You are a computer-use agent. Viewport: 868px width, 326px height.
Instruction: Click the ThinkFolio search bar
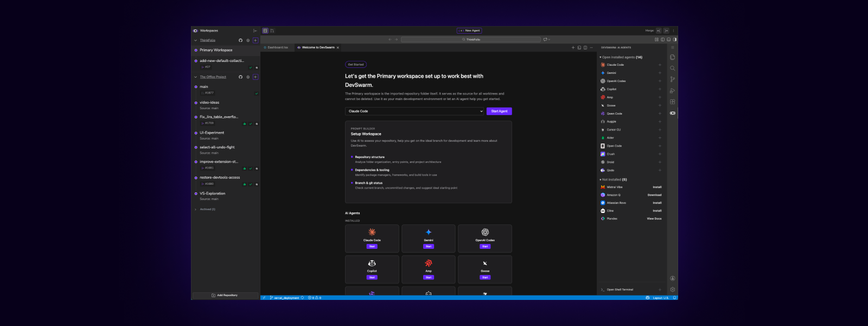pos(471,39)
